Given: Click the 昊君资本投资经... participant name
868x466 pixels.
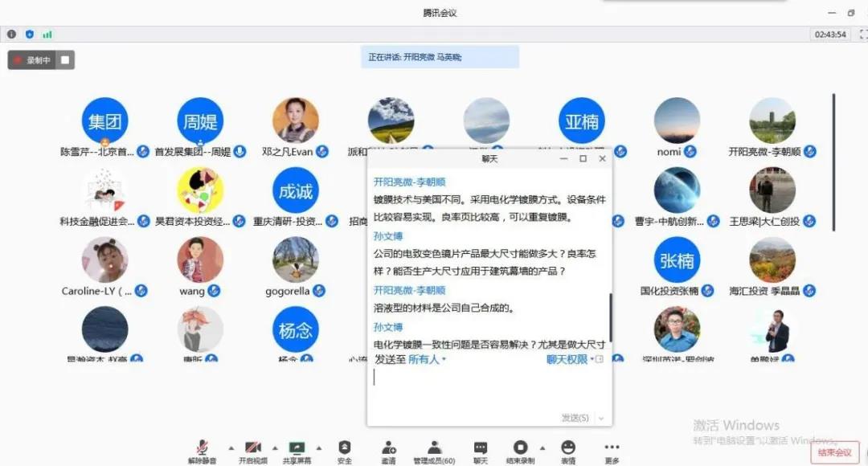Looking at the screenshot, I should coord(192,222).
